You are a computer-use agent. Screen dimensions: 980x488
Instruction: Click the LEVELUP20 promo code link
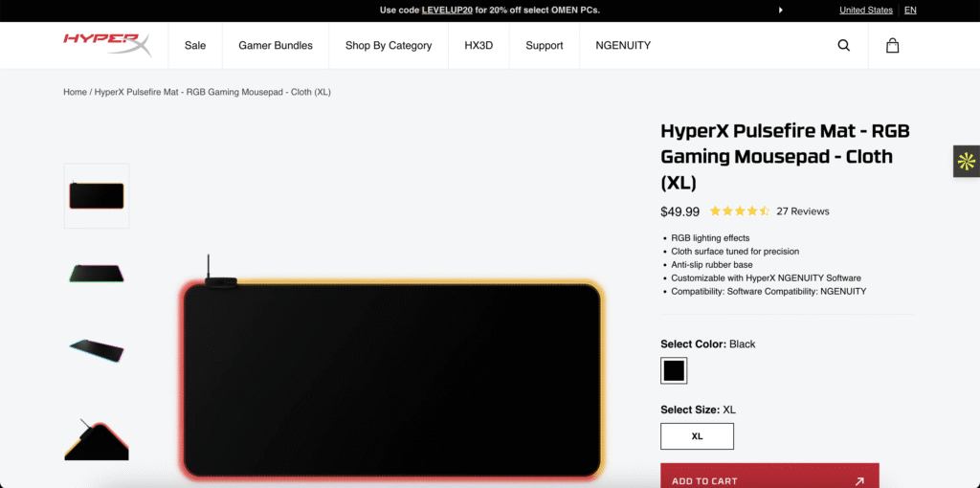pos(447,10)
